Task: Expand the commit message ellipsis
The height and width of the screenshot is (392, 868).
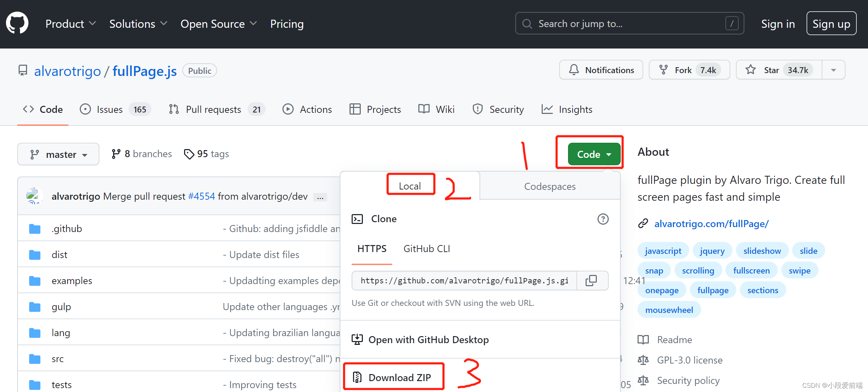Action: pyautogui.click(x=320, y=197)
